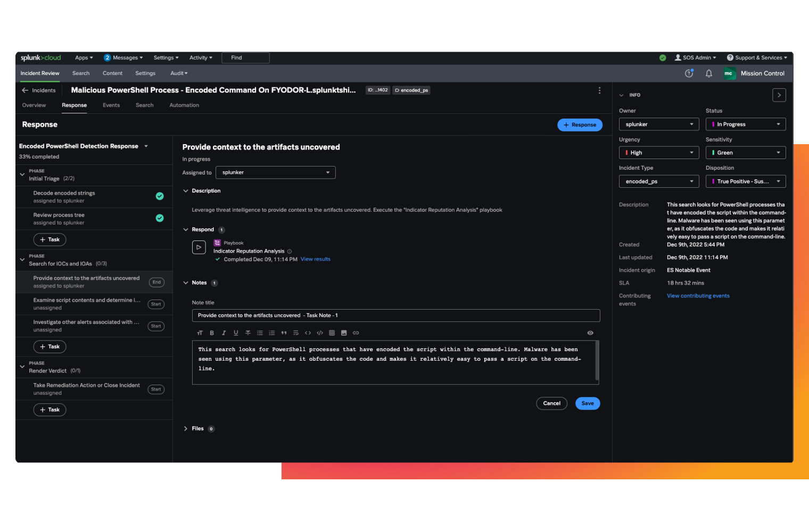
Task: Change Urgency from High via its dropdown
Action: [658, 152]
